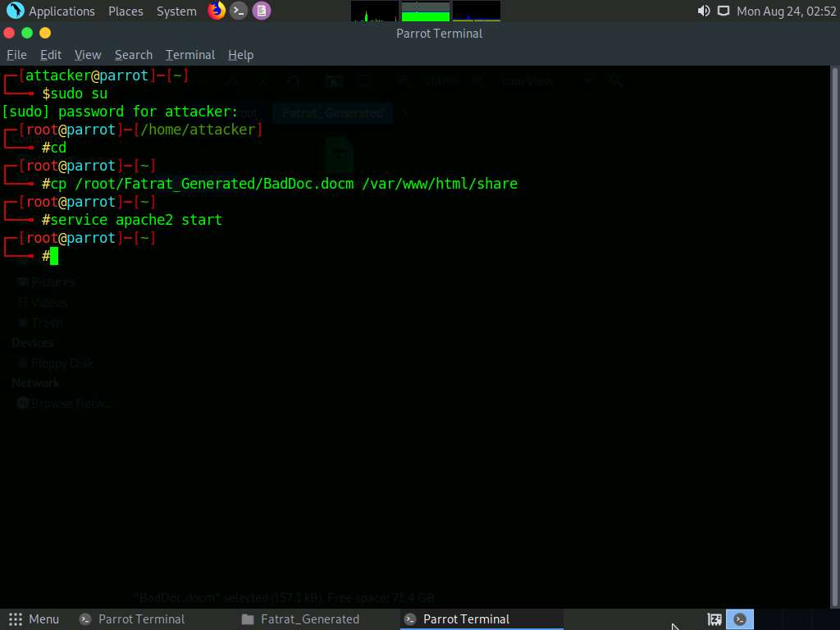Screen dimensions: 840x630
Task: Click the Parrot Terminal window title
Action: point(440,33)
